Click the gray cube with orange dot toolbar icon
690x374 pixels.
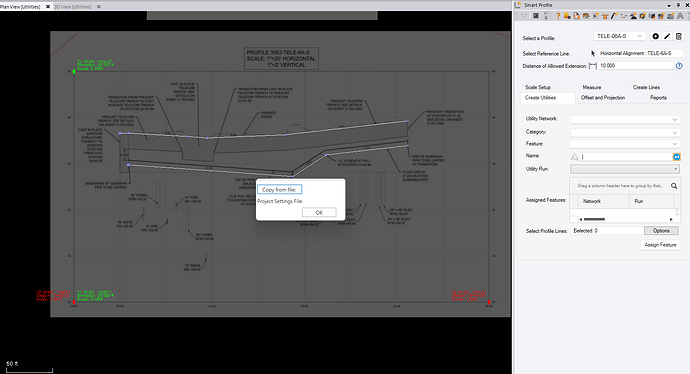tap(652, 16)
